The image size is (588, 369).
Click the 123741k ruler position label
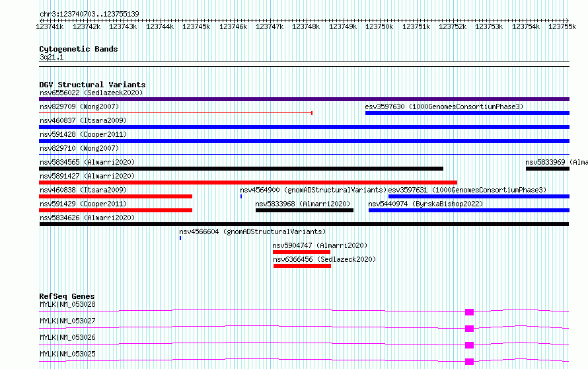[x=50, y=26]
